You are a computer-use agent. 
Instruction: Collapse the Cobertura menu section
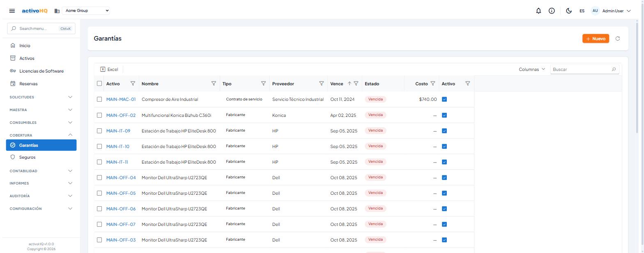coord(41,135)
